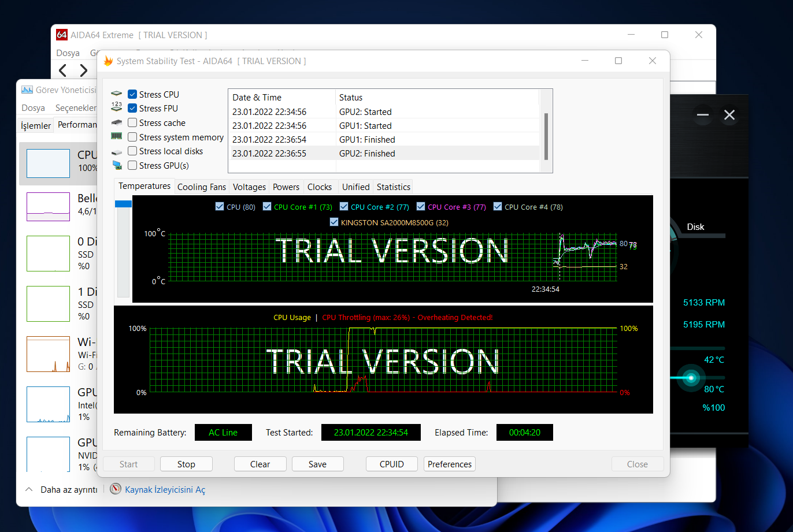Image resolution: width=793 pixels, height=532 pixels.
Task: Select Disk 1 SSD graph in Task Manager
Action: (x=48, y=303)
